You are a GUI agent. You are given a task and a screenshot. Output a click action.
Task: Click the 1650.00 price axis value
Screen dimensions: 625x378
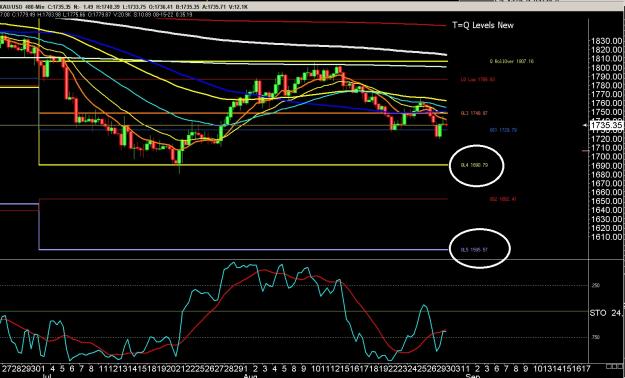click(606, 201)
